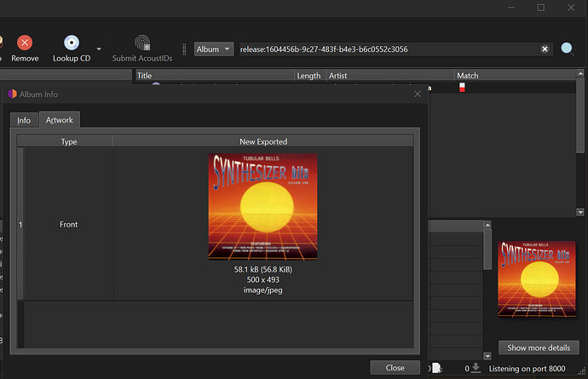Click scroll up arrow of track list

(x=580, y=73)
